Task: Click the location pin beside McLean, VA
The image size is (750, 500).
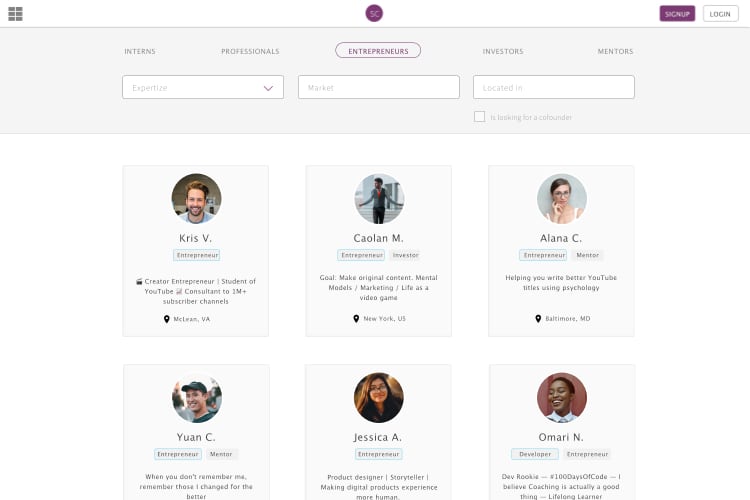Action: click(166, 319)
